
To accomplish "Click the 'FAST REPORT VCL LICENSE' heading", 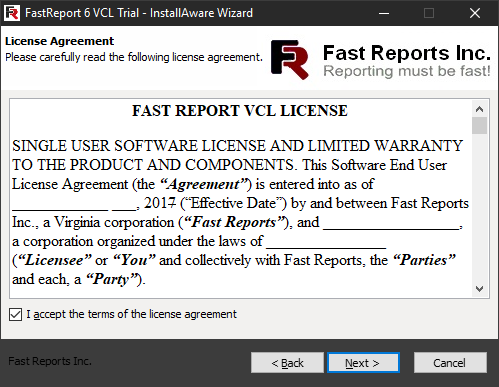I will [240, 111].
